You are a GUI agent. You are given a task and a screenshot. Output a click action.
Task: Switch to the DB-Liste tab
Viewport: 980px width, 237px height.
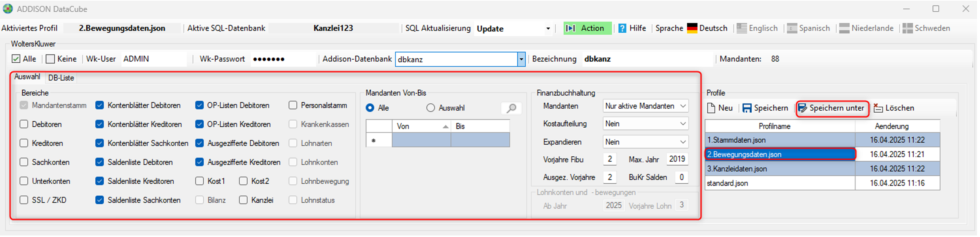click(61, 78)
